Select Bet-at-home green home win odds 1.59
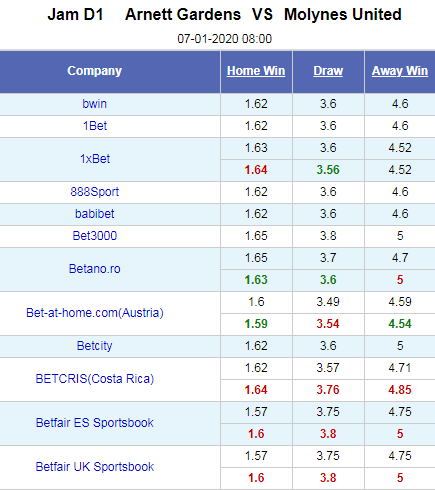This screenshot has height=490, width=435. click(256, 324)
